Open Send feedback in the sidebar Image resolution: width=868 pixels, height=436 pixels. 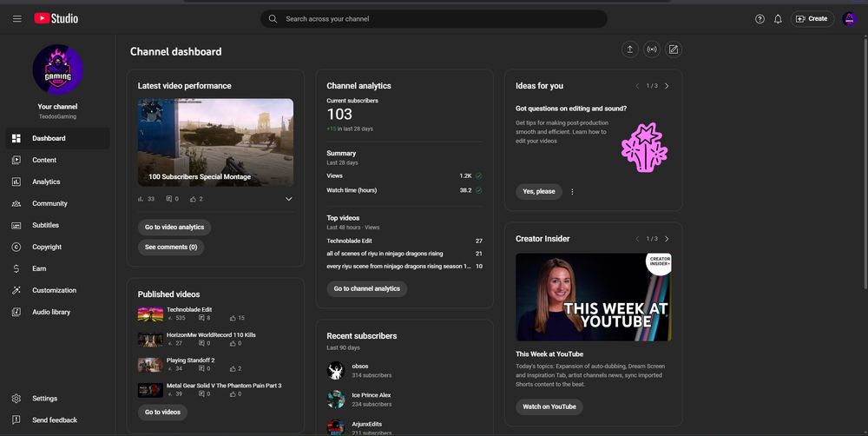(57, 420)
